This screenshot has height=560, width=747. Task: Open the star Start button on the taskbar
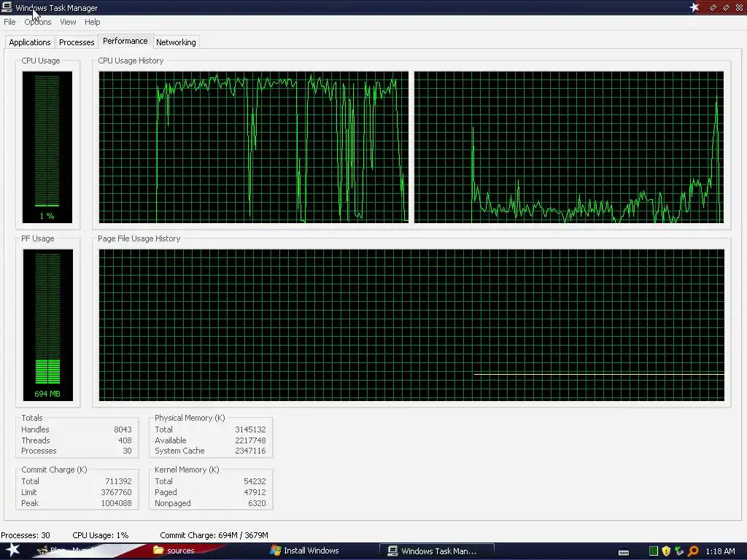pyautogui.click(x=12, y=551)
